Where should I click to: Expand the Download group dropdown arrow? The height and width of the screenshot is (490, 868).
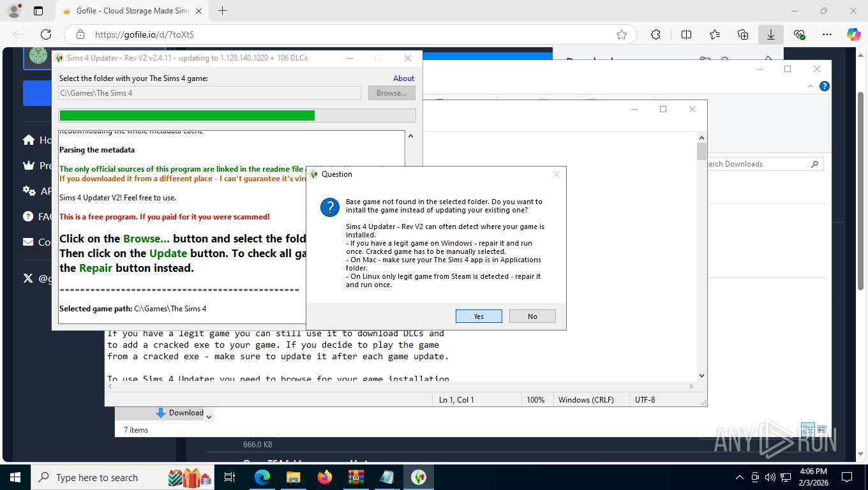(x=209, y=416)
